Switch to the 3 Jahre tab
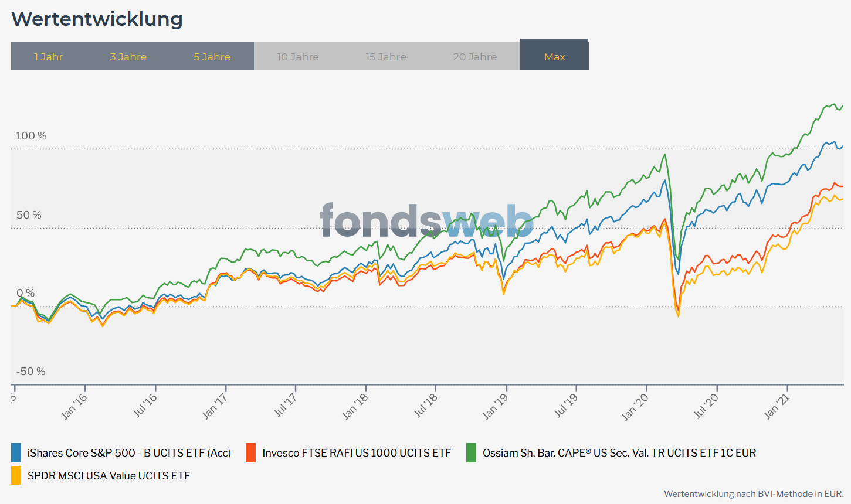 coord(128,57)
